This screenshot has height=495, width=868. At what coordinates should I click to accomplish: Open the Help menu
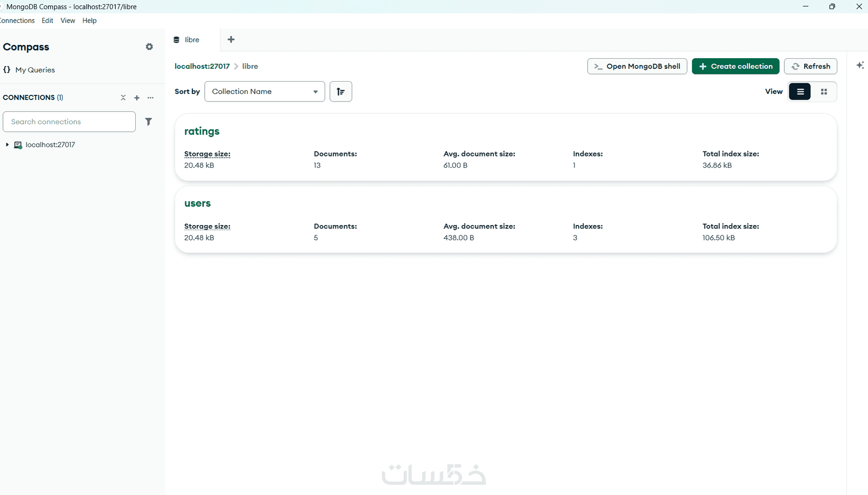point(89,20)
